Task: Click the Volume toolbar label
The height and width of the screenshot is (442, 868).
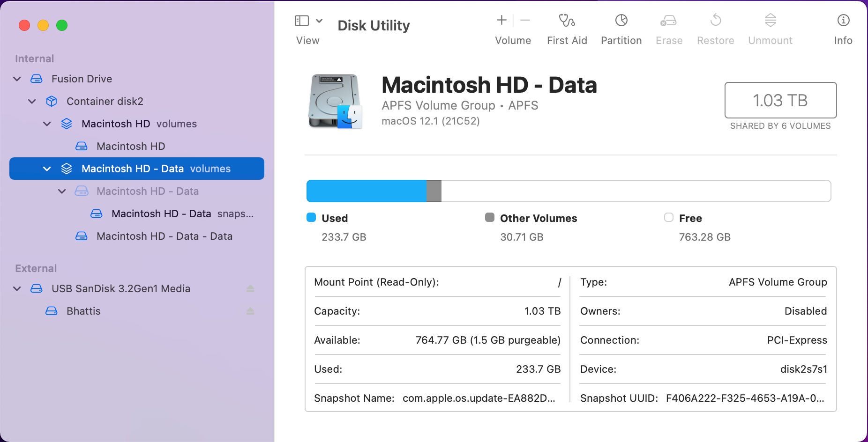Action: (x=513, y=41)
